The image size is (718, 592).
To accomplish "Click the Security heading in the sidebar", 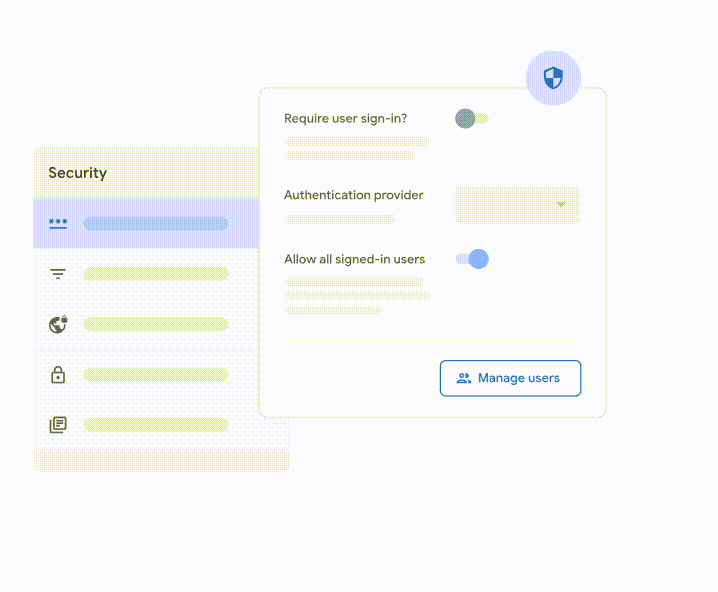I will [x=78, y=173].
